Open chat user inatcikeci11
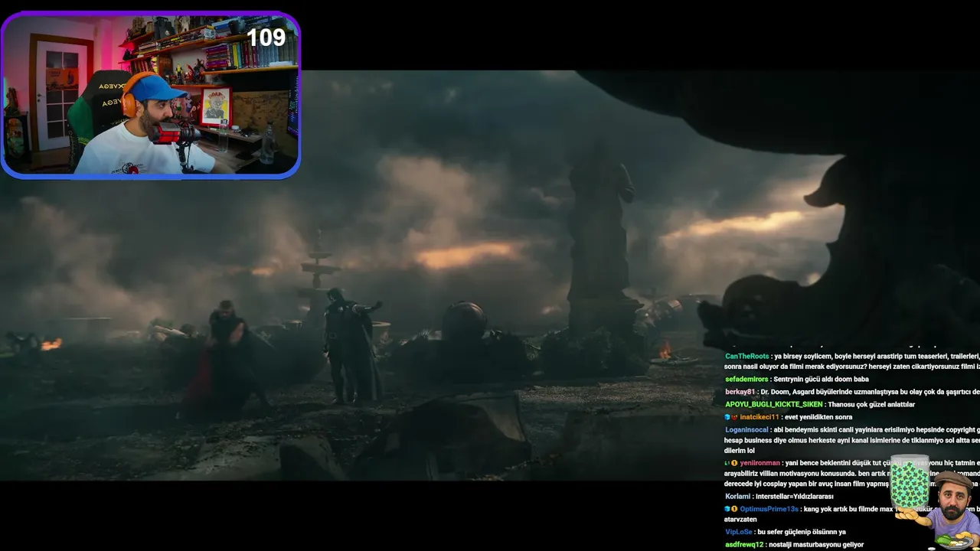The height and width of the screenshot is (551, 980). pos(759,417)
